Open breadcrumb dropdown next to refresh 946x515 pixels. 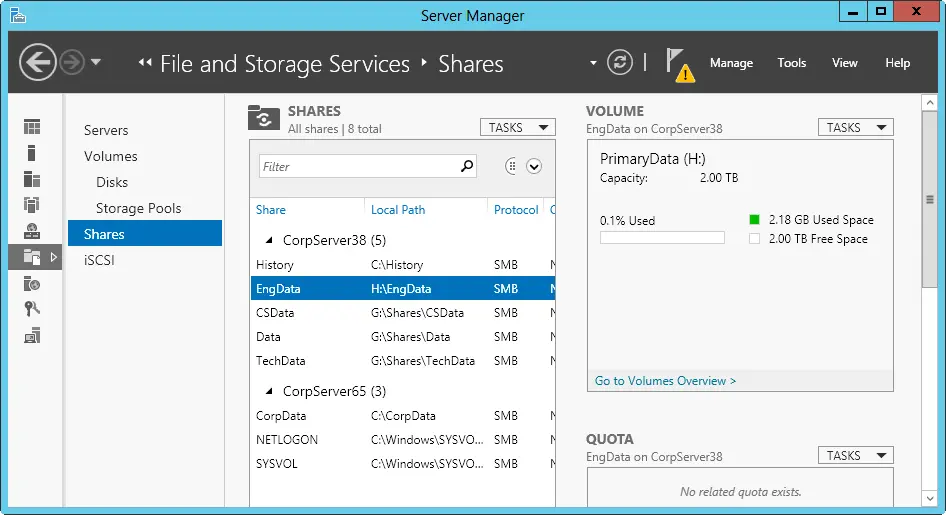click(593, 63)
